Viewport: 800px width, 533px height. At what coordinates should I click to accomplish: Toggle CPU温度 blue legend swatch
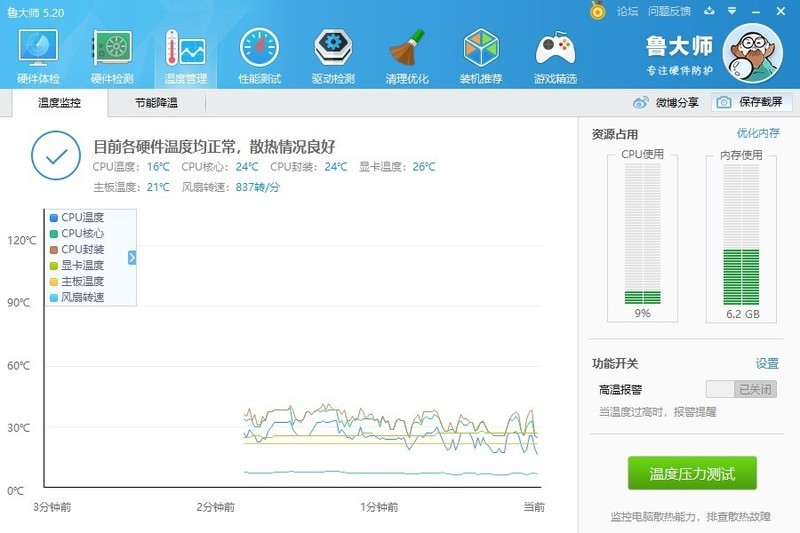[x=54, y=218]
